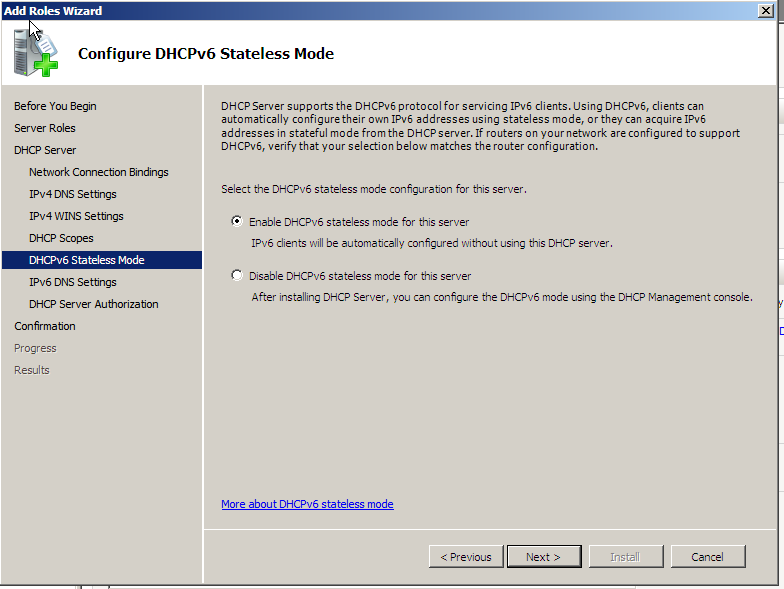Go to DHCP Server Authorization page
784x589 pixels.
[94, 304]
